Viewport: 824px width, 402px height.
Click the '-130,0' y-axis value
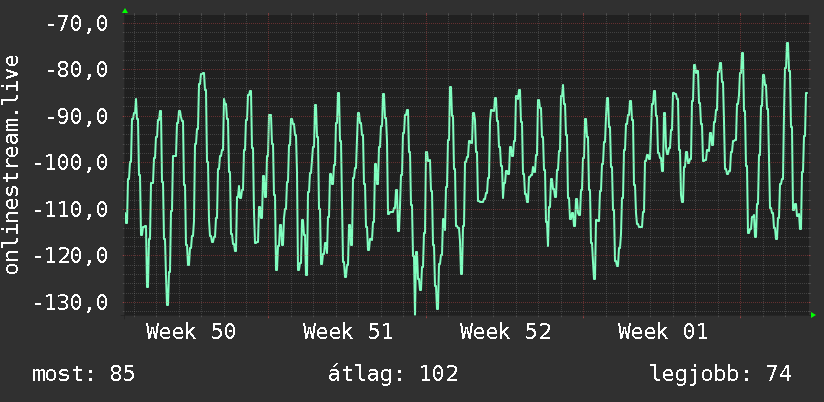tap(71, 303)
